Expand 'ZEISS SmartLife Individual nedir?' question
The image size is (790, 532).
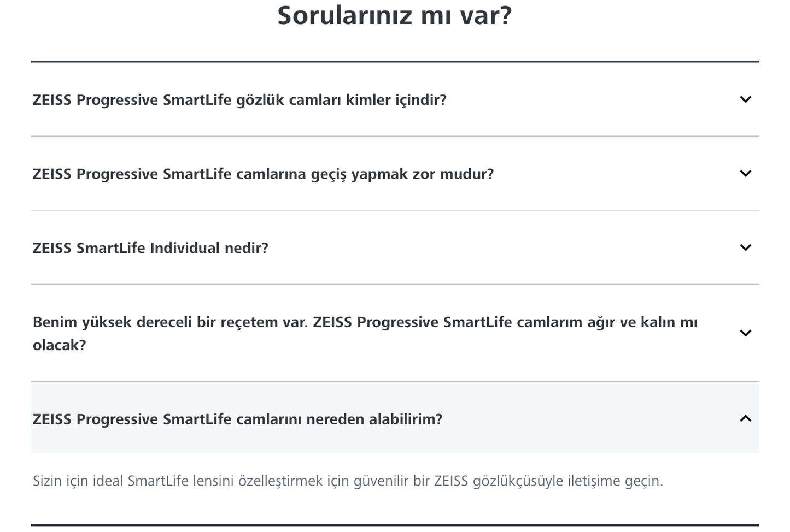(150, 247)
